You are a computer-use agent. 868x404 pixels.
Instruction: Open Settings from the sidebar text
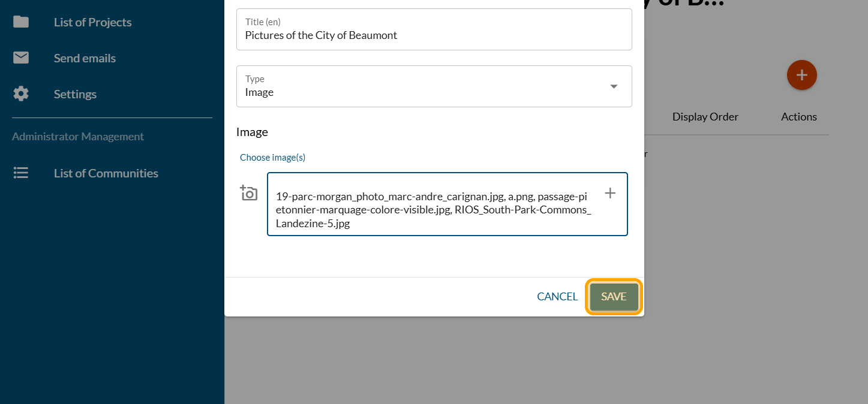[x=75, y=94]
